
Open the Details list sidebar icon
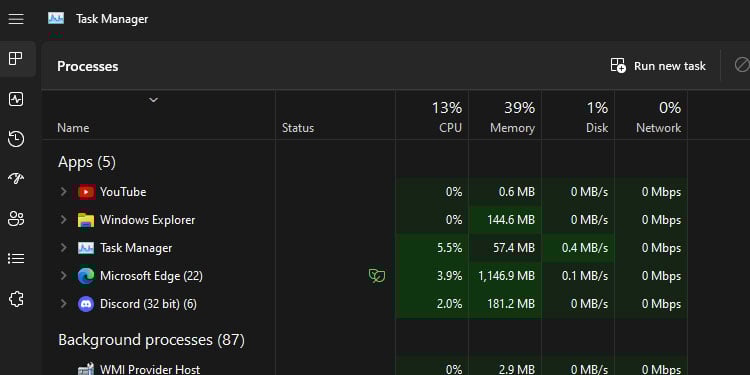coord(16,259)
